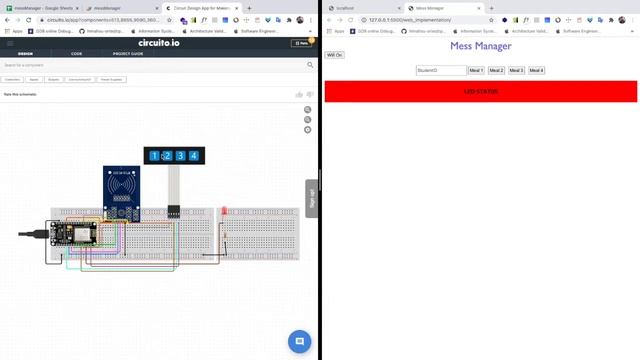
Task: Open the parts list button in circuito.io header
Action: tap(301, 43)
